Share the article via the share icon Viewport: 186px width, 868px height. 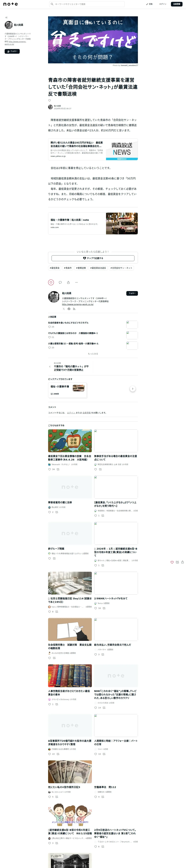tap(68, 282)
